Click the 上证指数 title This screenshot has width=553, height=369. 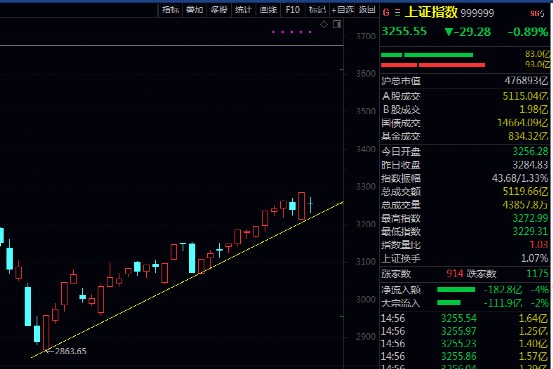[431, 12]
